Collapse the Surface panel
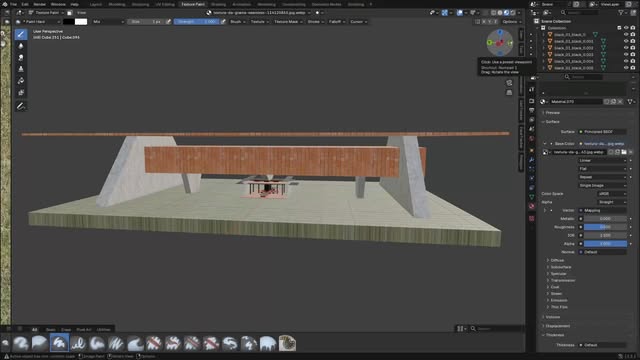This screenshot has height=360, width=640. 551,122
